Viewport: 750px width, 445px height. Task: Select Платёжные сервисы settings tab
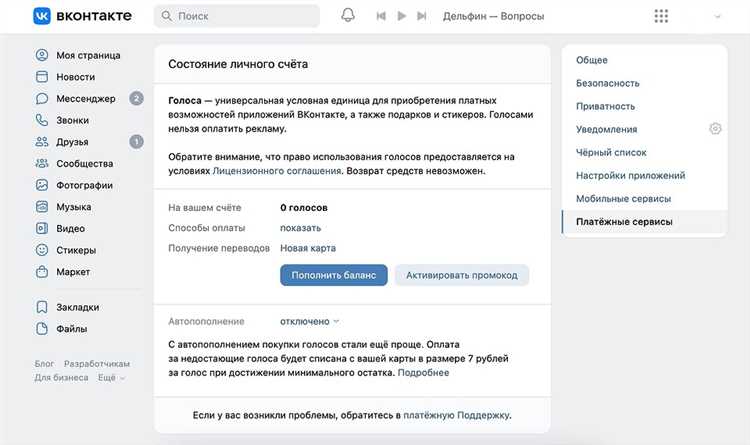(x=644, y=222)
